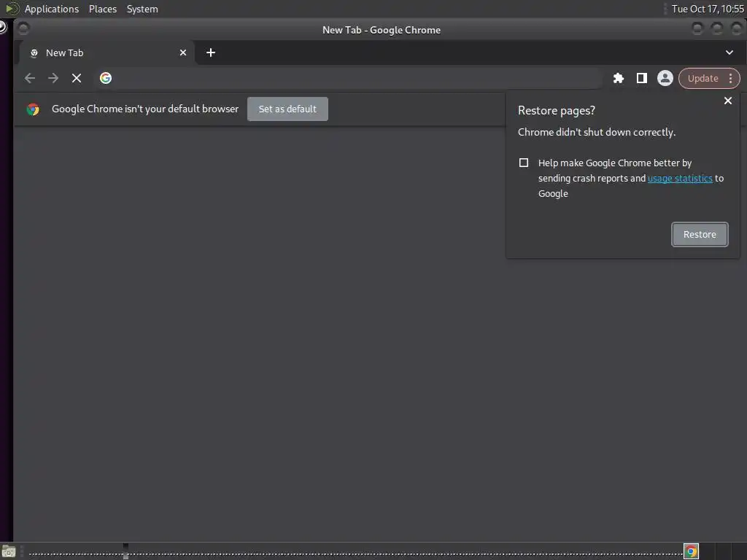
Task: Open Chrome from the bottom panel tray
Action: coord(691,551)
